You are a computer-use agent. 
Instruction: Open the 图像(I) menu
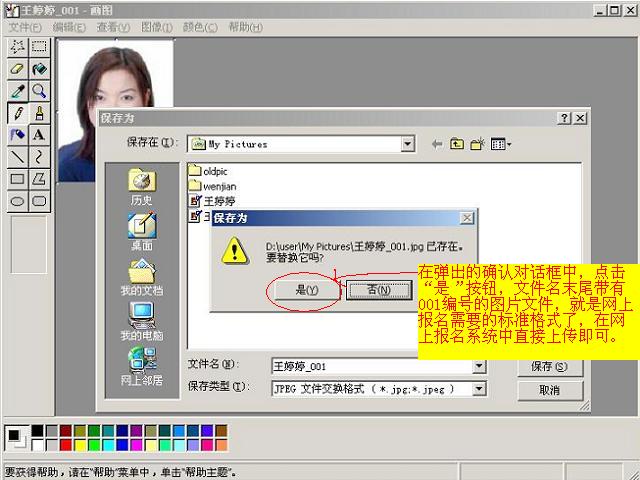point(157,28)
